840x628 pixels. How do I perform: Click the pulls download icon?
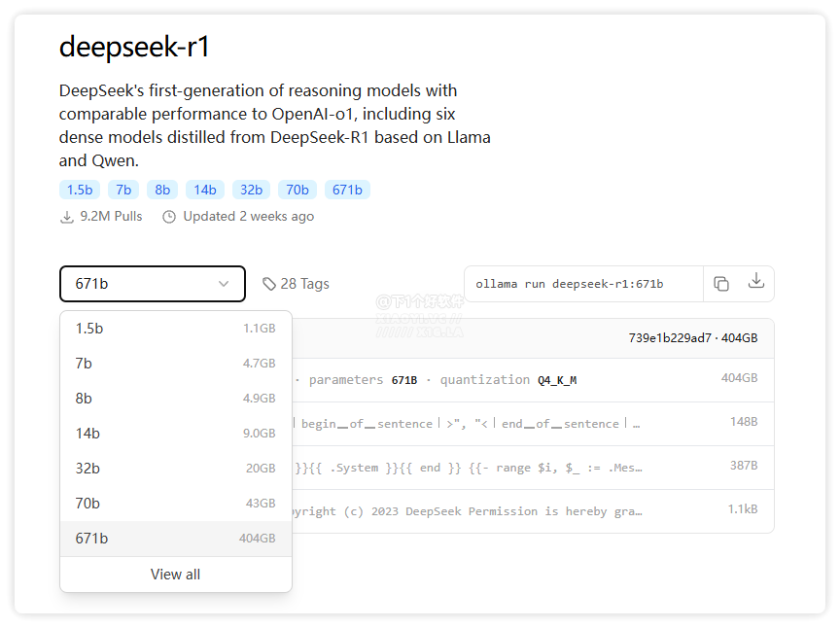(x=65, y=216)
